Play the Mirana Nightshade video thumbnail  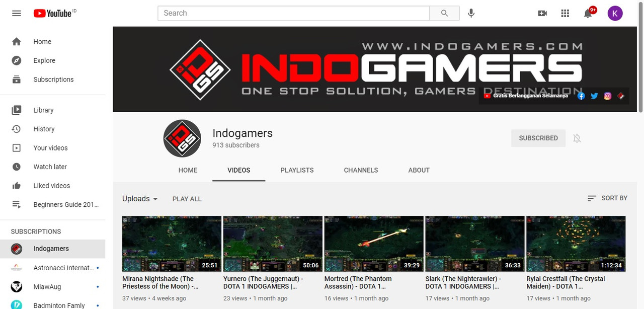pos(172,244)
